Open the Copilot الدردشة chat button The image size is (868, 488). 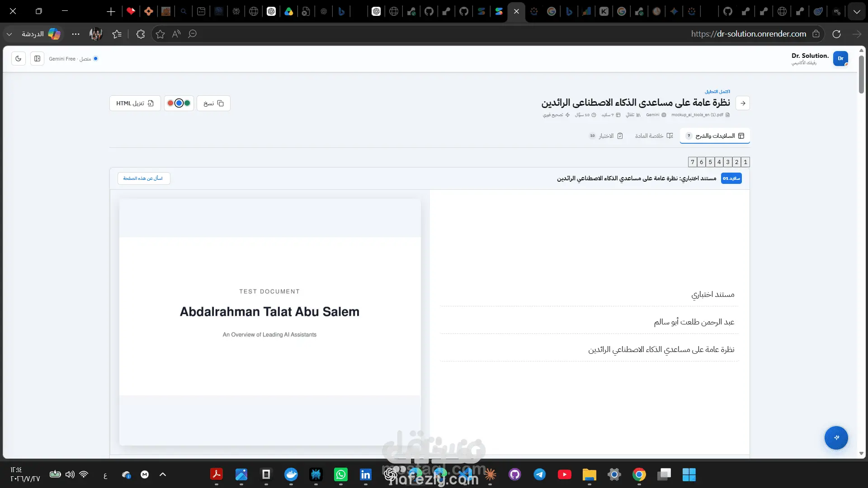(42, 34)
